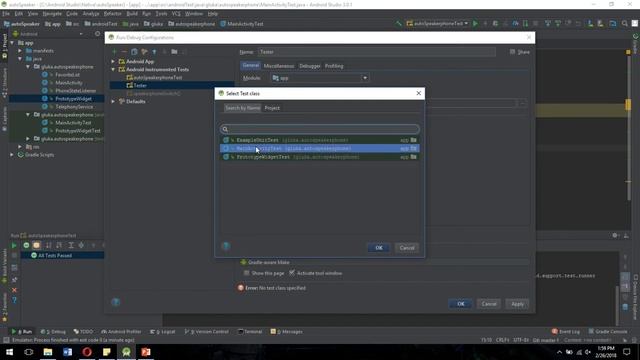Viewport: 640px width, 360px height.
Task: Open the Build menu
Action: (x=132, y=13)
